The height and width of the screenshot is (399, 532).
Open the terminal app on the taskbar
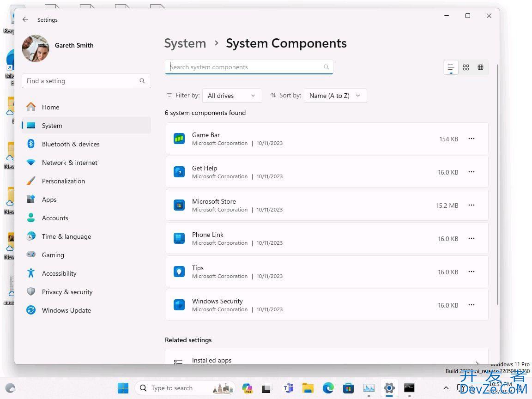(x=409, y=388)
